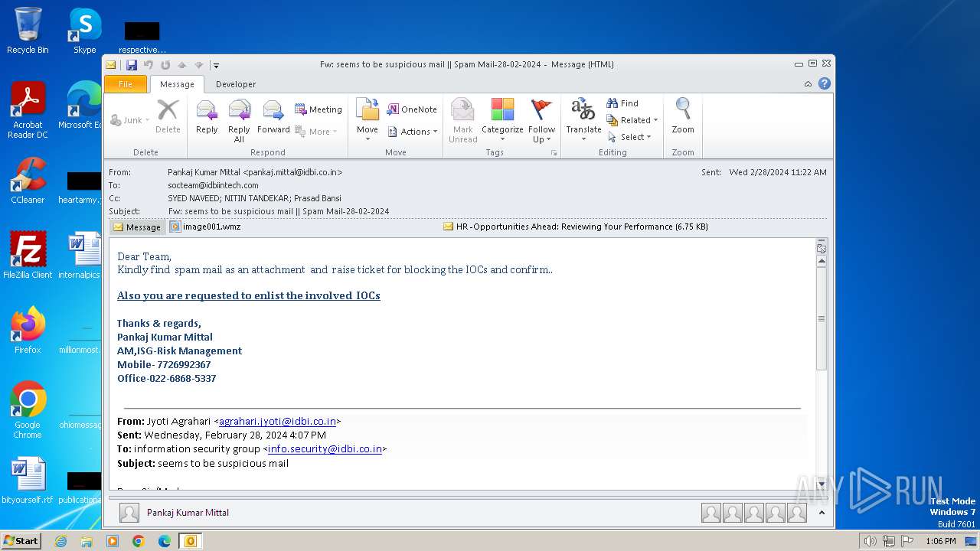Customize the Quick Access Toolbar dropdown
This screenshot has width=980, height=551.
tap(216, 65)
